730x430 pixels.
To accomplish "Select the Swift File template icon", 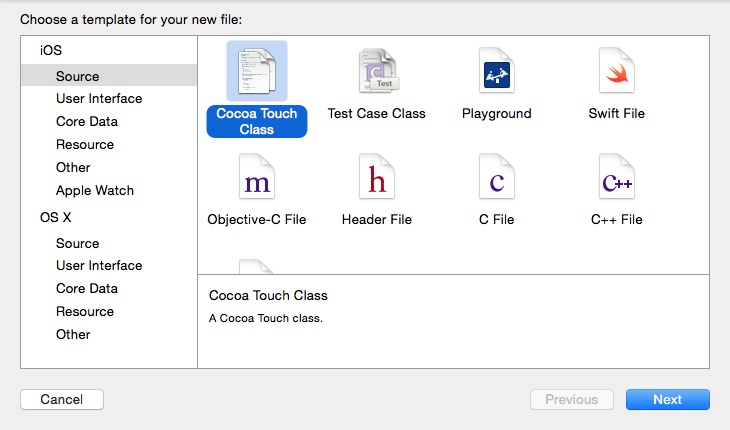I will click(616, 71).
